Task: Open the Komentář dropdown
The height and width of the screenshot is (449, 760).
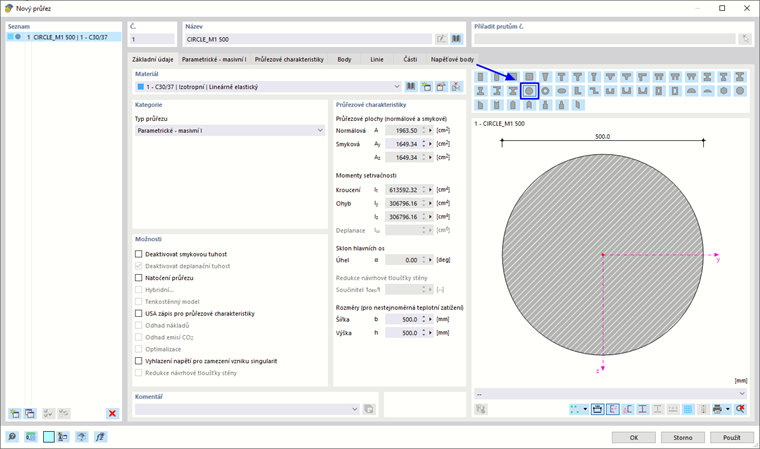Action: pyautogui.click(x=354, y=409)
